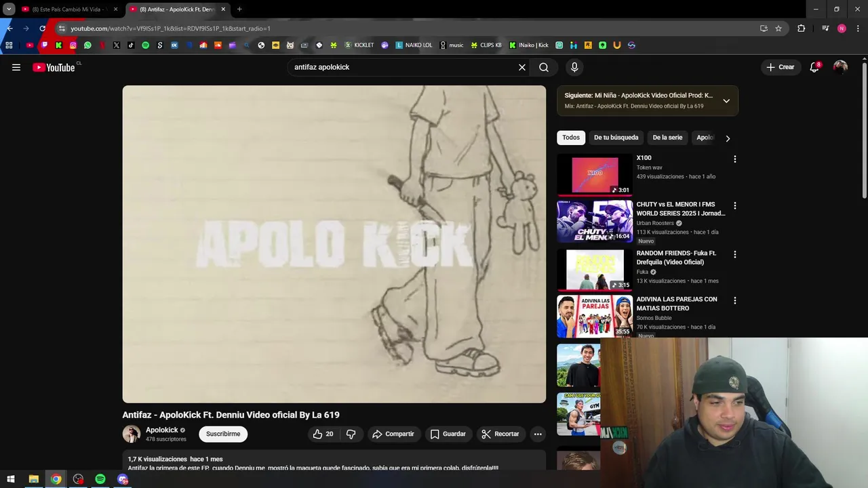
Task: Open Chrome profile N avatar
Action: coord(842,28)
